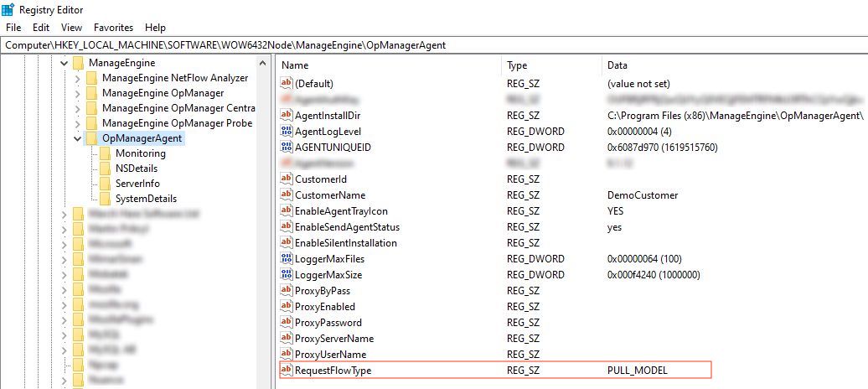Select ManageEngine NetFlow Analyzer folder icon
The height and width of the screenshot is (389, 868).
pyautogui.click(x=92, y=78)
